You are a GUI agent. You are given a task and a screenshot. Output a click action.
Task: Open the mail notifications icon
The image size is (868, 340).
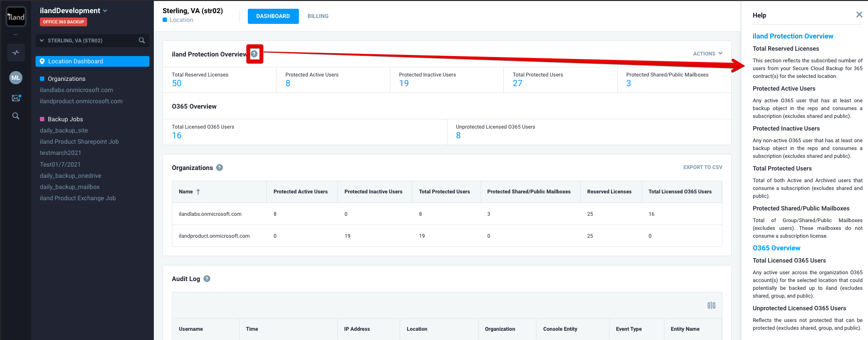point(16,98)
